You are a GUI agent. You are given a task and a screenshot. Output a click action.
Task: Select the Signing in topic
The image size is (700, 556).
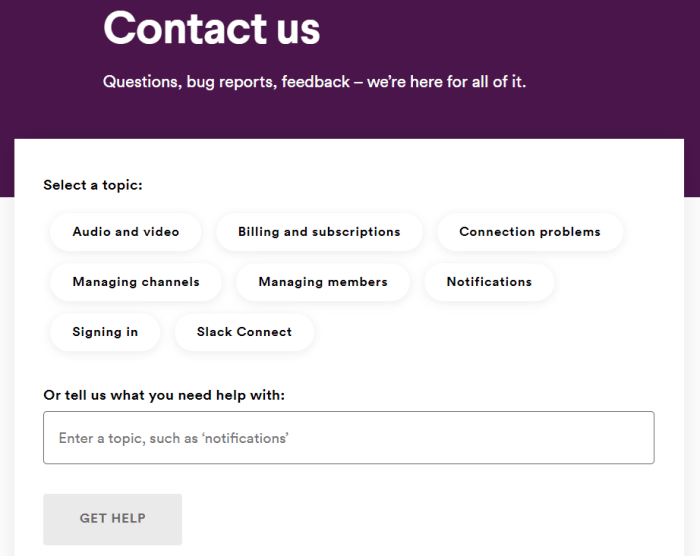[105, 332]
